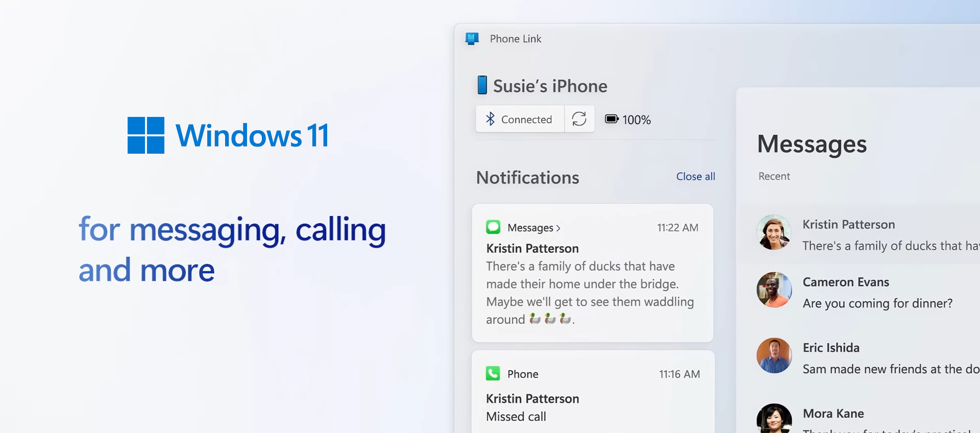This screenshot has height=433, width=980.
Task: Click the Phone Link app icon in title bar
Action: coord(472,39)
